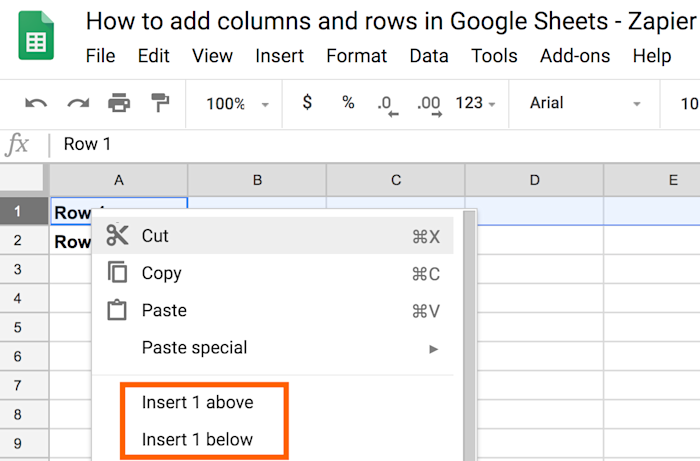Select row 7 header
The height and width of the screenshot is (461, 700).
coord(24,385)
